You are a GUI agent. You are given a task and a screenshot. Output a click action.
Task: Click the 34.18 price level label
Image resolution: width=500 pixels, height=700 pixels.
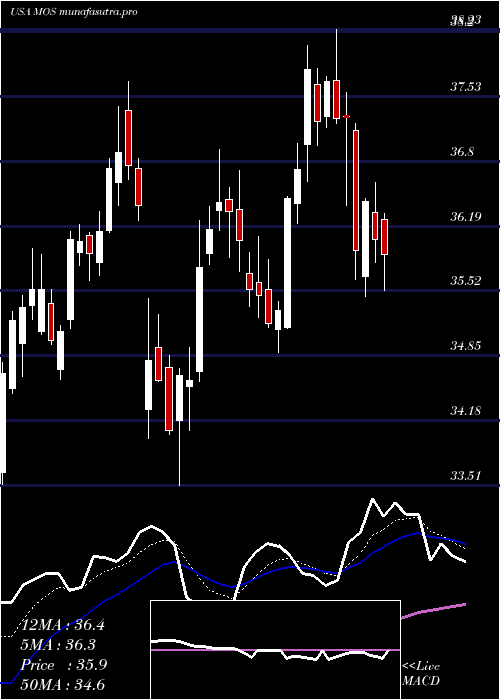[x=466, y=410]
